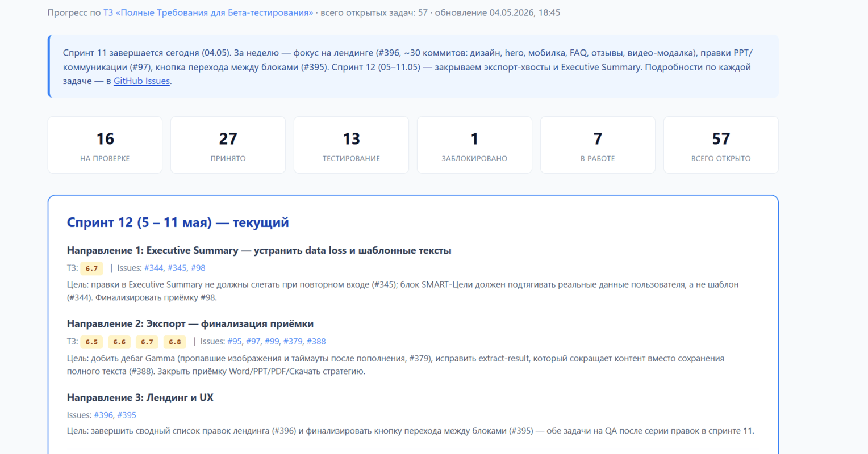Select the 27 ПРИНЯТО stat card
The height and width of the screenshot is (454, 868).
tap(228, 145)
